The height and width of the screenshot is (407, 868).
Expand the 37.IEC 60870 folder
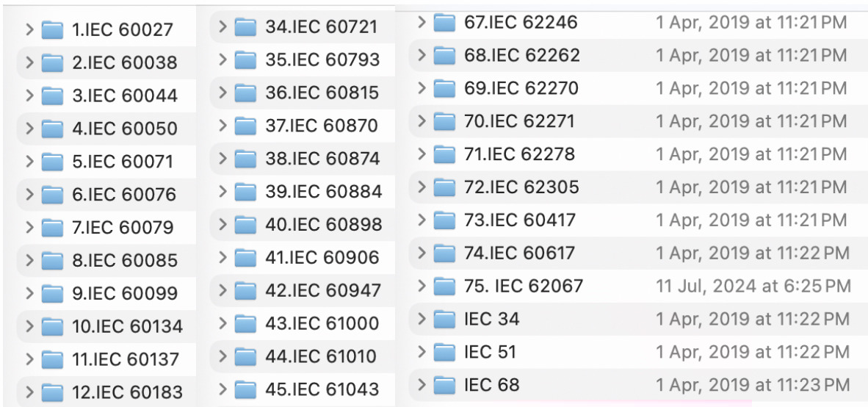[x=223, y=126]
